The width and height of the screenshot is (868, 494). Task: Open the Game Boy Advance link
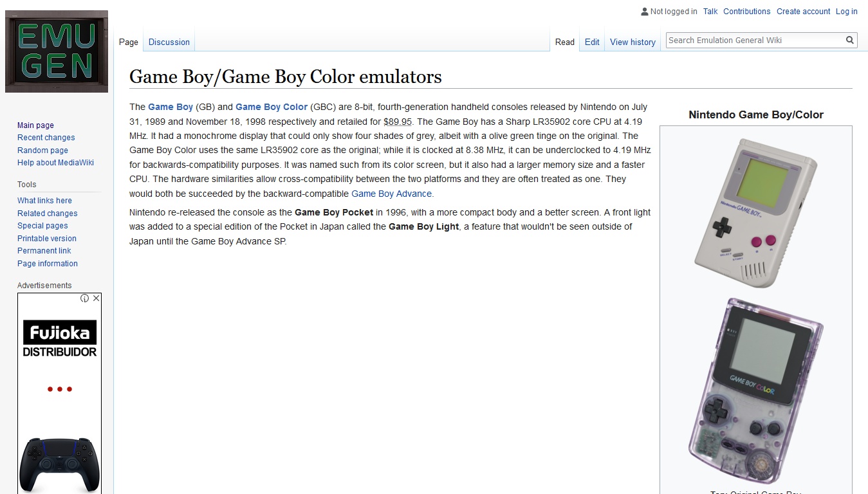(391, 194)
